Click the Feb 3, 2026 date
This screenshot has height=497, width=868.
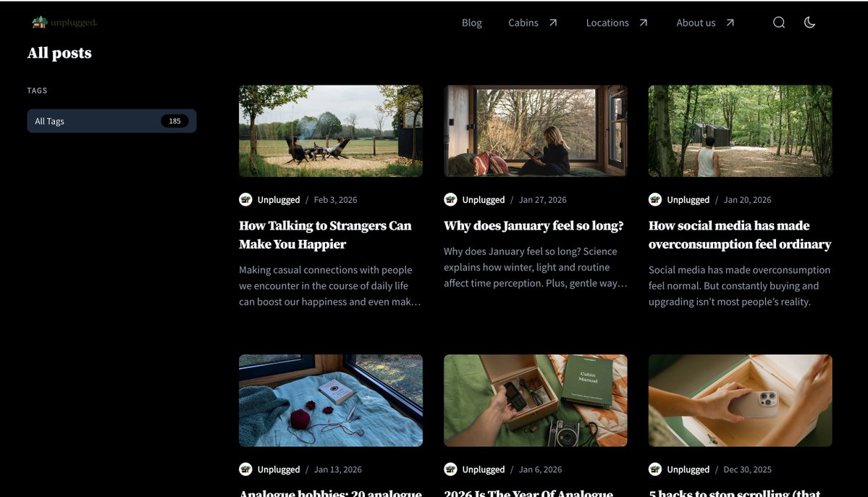pos(335,199)
